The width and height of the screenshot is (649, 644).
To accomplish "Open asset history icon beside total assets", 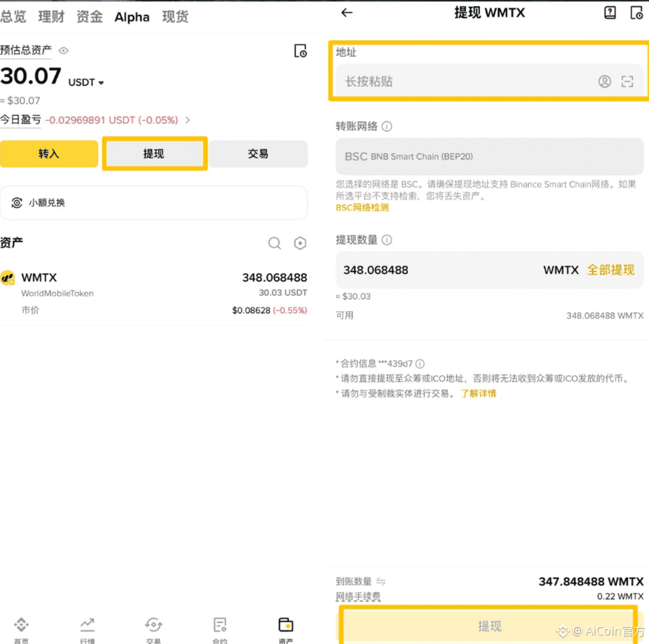I will [300, 51].
